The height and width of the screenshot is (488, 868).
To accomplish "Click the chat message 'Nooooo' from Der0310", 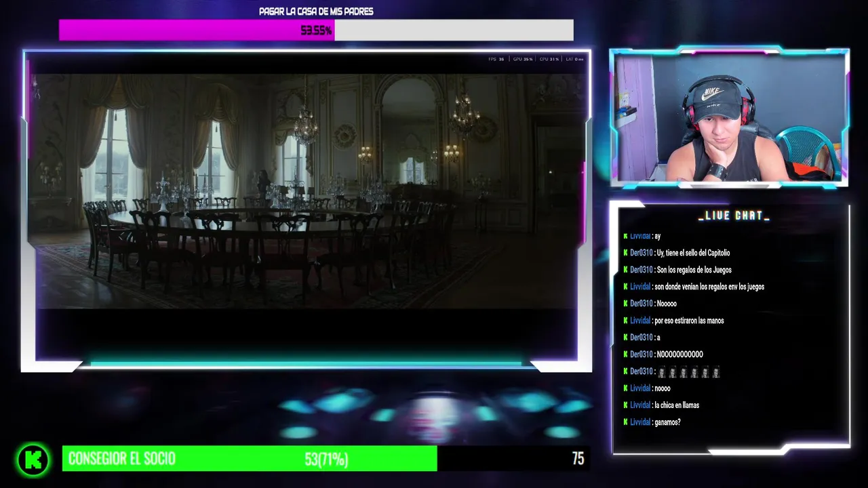I will 667,304.
